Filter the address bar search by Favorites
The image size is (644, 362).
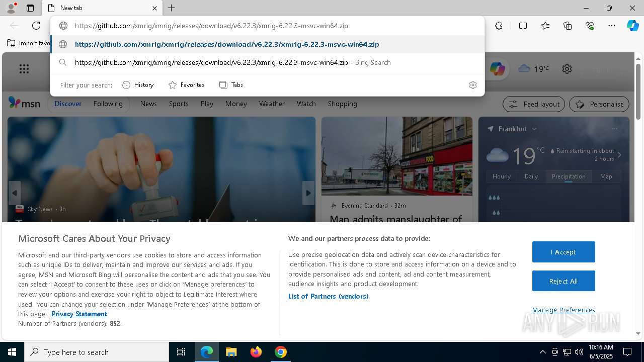[x=186, y=85]
